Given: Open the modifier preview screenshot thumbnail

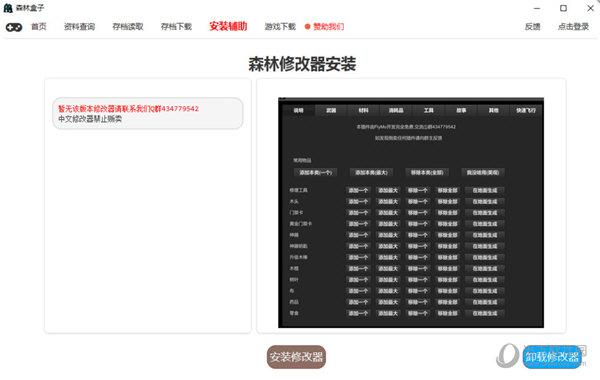Looking at the screenshot, I should [x=411, y=213].
